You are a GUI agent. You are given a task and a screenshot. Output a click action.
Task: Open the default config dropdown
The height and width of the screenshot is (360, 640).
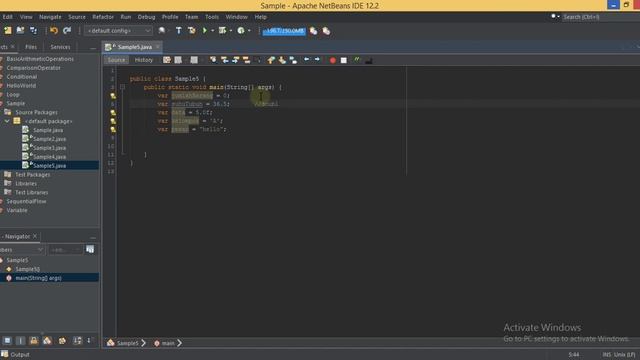point(118,31)
